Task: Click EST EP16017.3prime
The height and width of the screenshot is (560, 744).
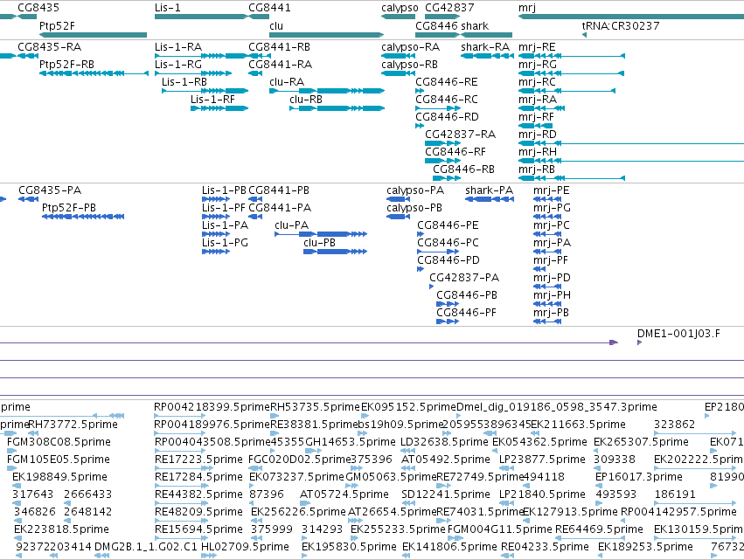Action: click(x=598, y=486)
